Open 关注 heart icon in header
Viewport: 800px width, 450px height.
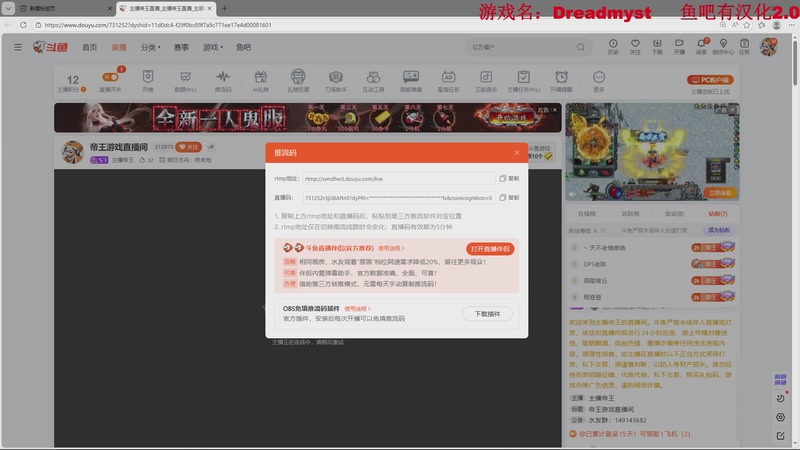pyautogui.click(x=635, y=46)
